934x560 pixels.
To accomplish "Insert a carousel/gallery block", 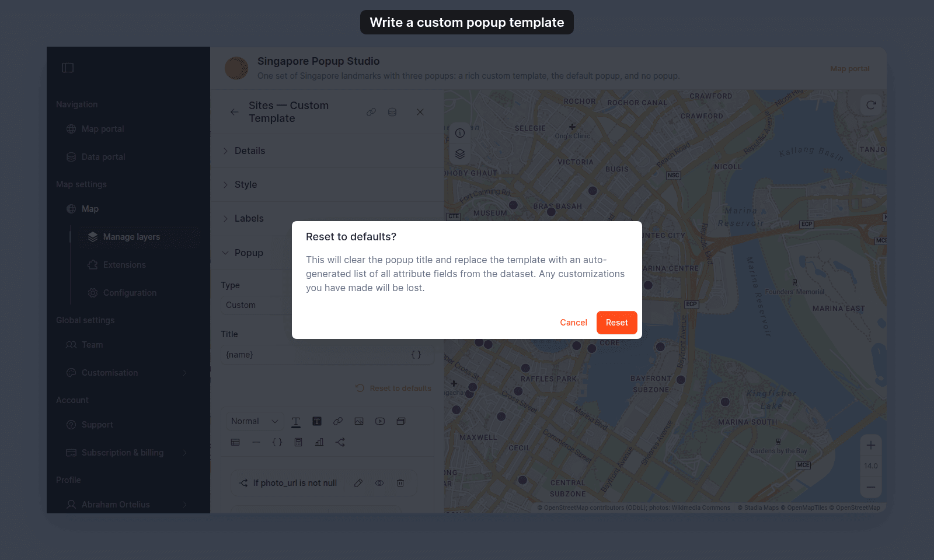I will click(x=401, y=421).
